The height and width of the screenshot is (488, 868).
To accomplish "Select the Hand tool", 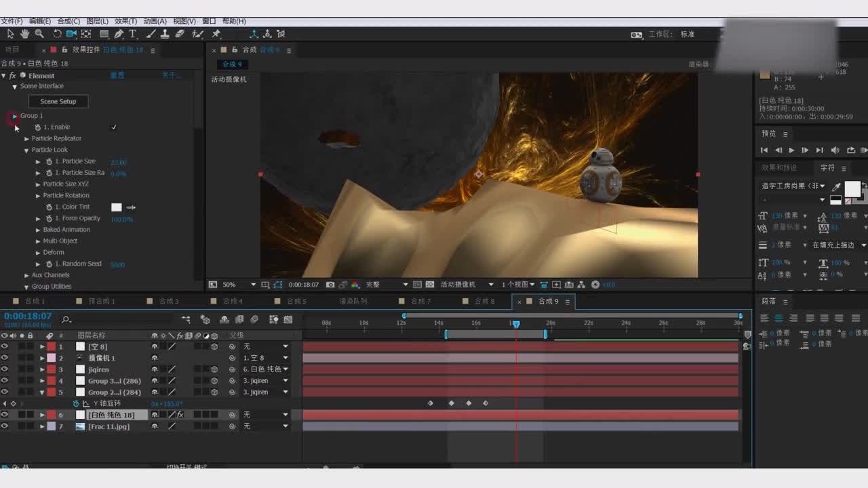I will tap(24, 34).
